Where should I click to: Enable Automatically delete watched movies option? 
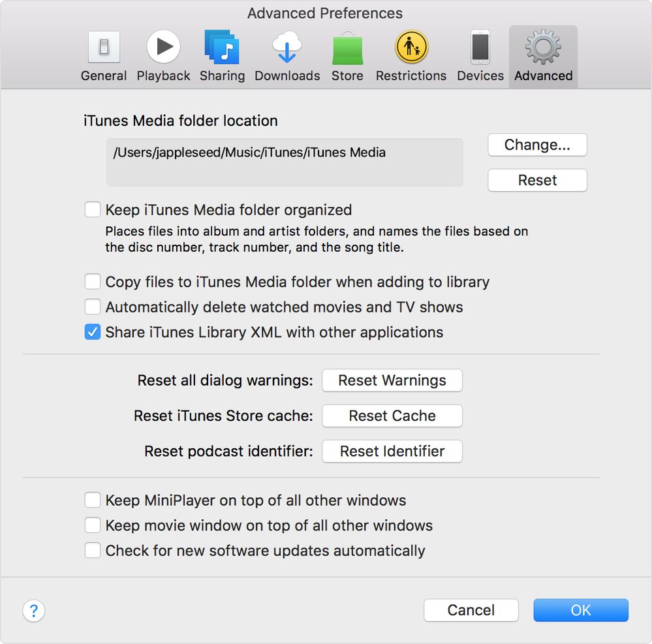pos(92,307)
